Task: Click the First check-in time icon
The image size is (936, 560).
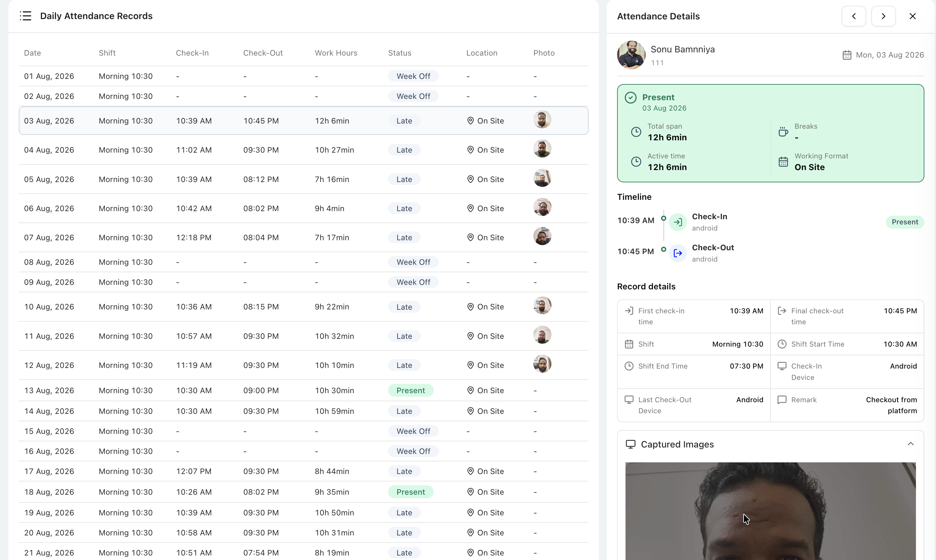Action: [629, 311]
